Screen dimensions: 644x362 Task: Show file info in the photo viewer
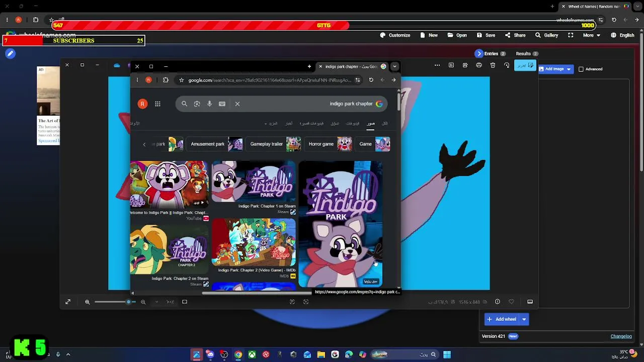(497, 302)
